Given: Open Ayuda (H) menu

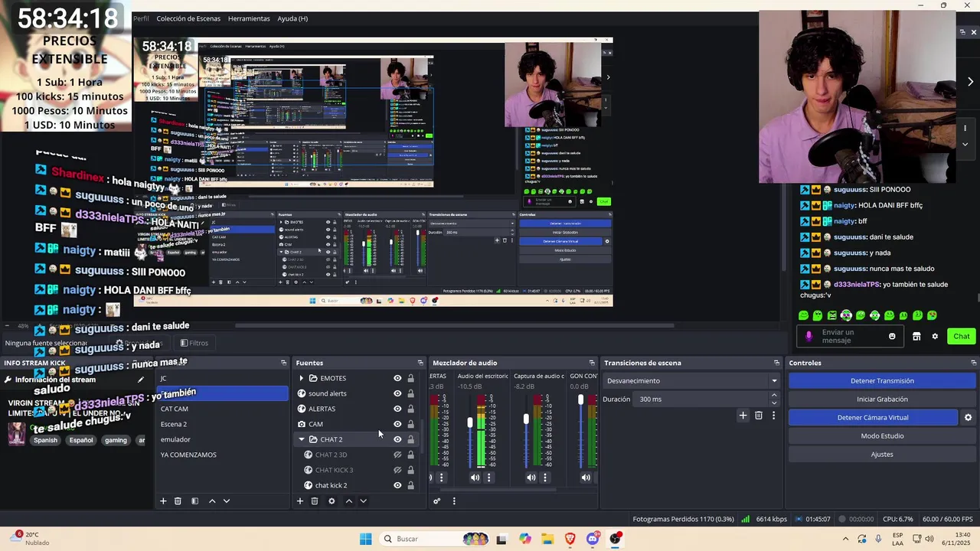Looking at the screenshot, I should [x=292, y=18].
